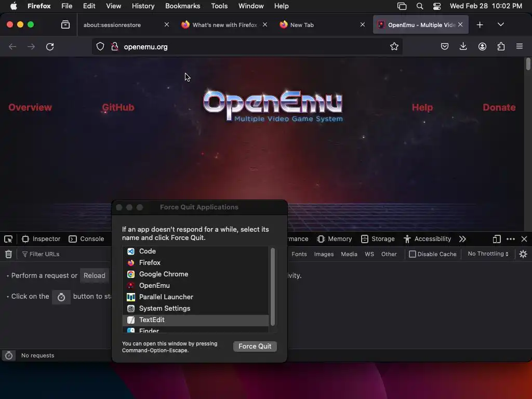
Task: Open the Inspector DevTools tab
Action: point(41,239)
